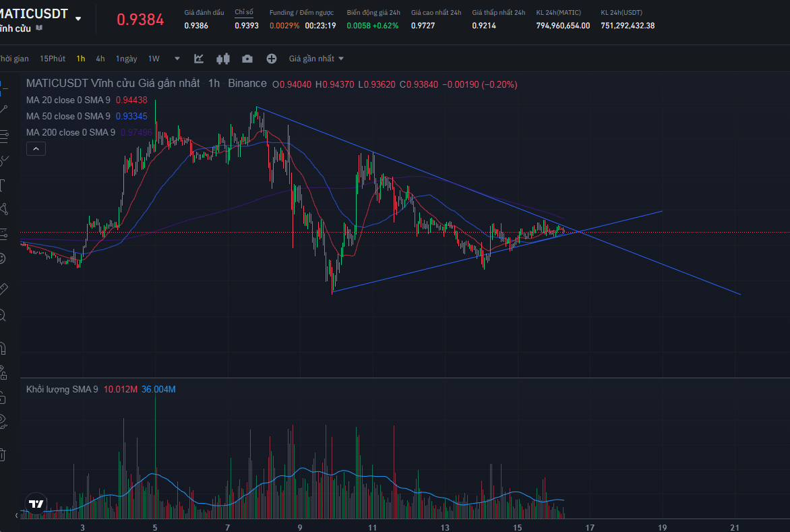This screenshot has height=532, width=790.
Task: Switch to the 4h timeframe
Action: 100,59
